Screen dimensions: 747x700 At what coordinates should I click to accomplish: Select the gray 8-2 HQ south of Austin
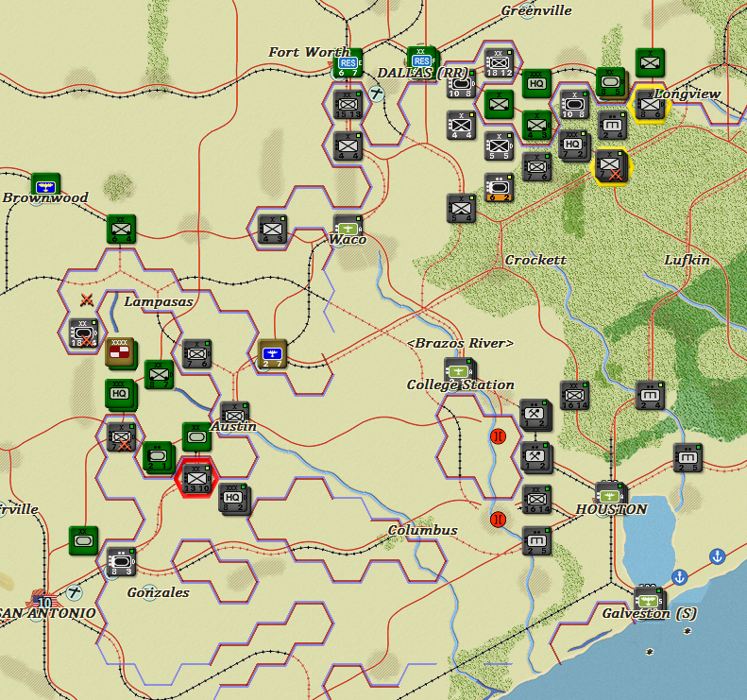(x=233, y=498)
